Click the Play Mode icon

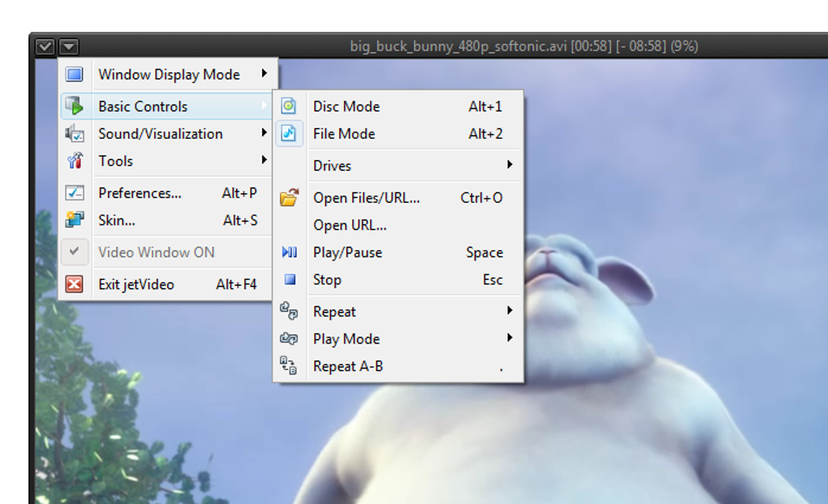(289, 338)
